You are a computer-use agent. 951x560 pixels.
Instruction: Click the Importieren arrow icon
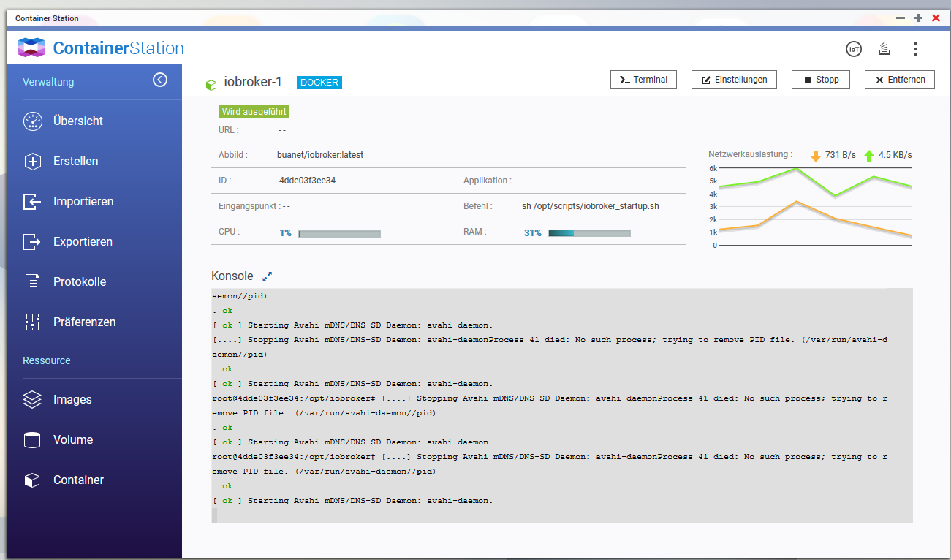point(33,202)
